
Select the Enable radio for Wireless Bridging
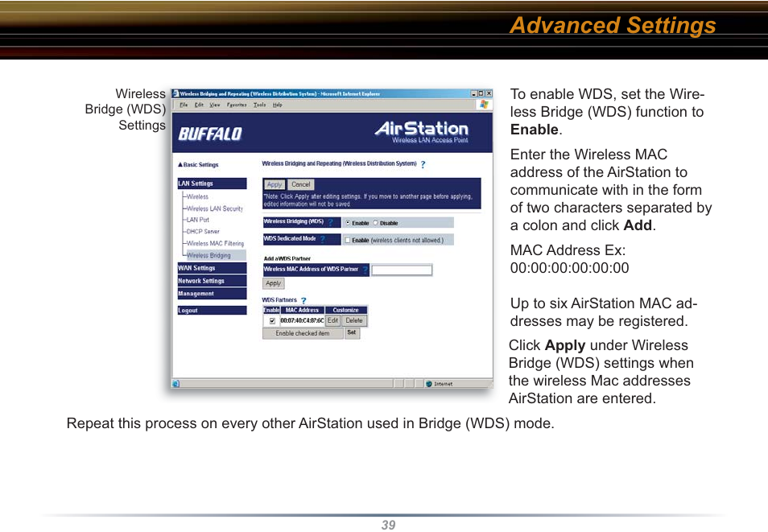(348, 223)
